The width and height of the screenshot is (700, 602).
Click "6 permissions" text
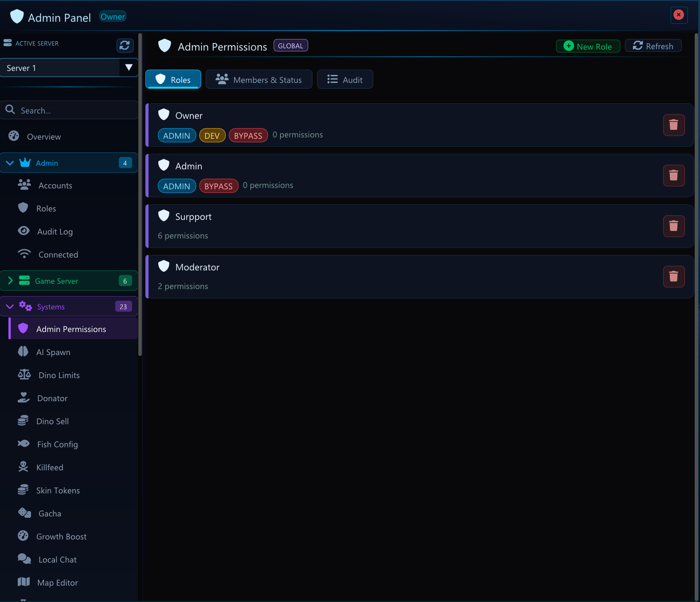[x=183, y=236]
